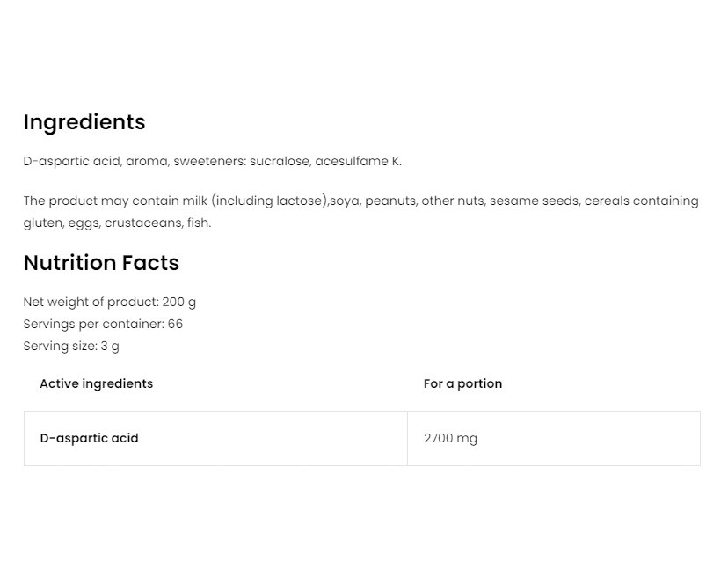Click the word 'sucralose' in ingredients

280,161
